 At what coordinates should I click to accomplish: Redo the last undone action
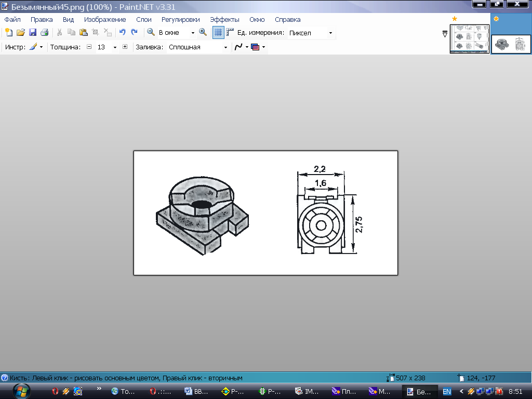tap(134, 32)
